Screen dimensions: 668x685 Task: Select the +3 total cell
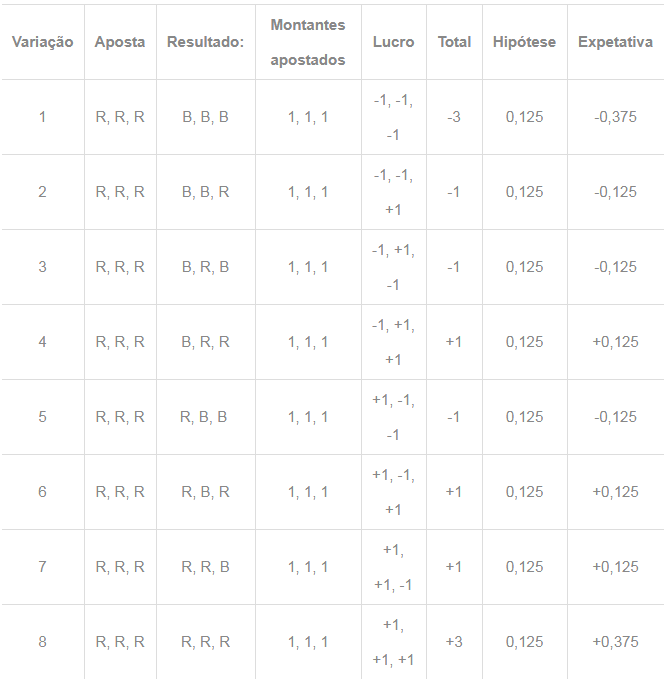click(x=454, y=642)
